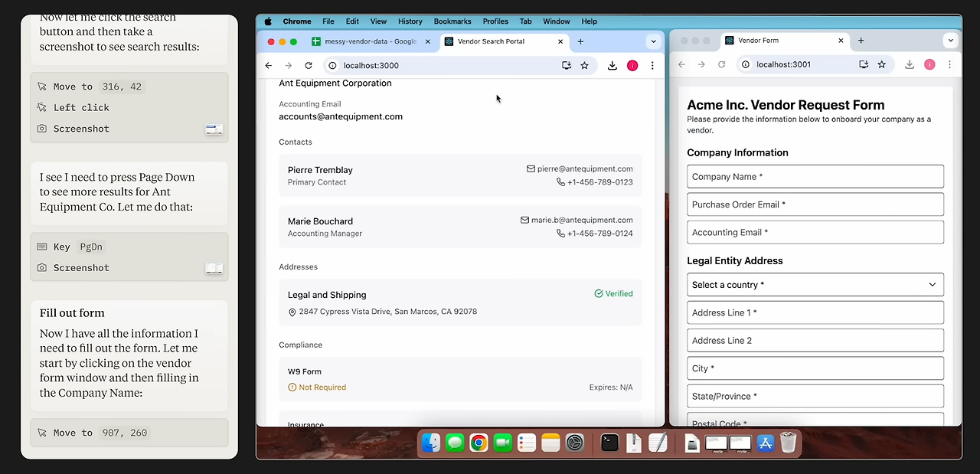Add a new tab next to Vendor Search Portal

tap(580, 41)
